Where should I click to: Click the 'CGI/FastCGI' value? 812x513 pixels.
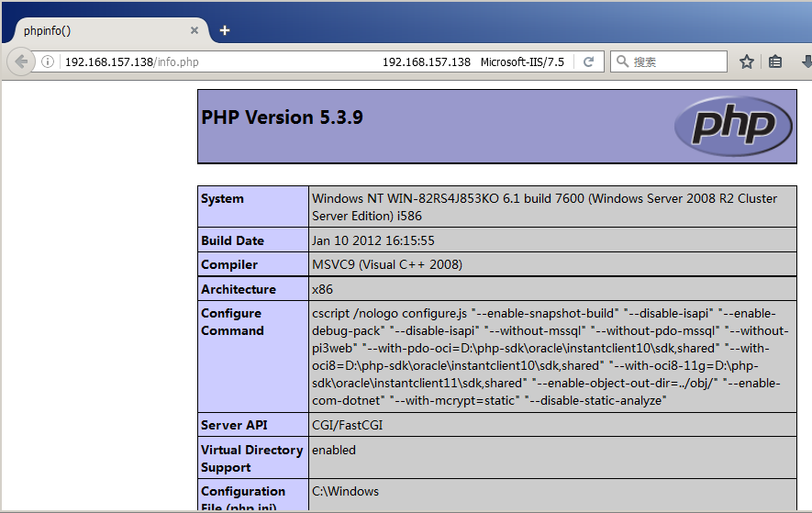(x=347, y=425)
